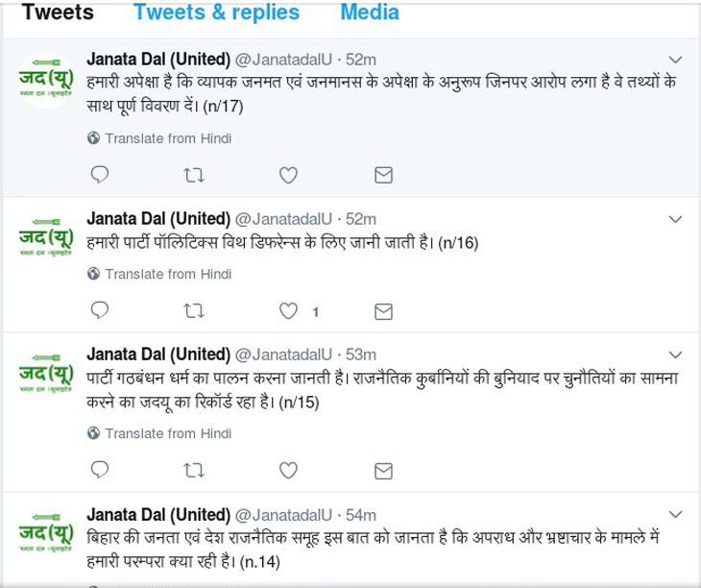The image size is (701, 588).
Task: Retweet the n/17 tweet
Action: (194, 175)
